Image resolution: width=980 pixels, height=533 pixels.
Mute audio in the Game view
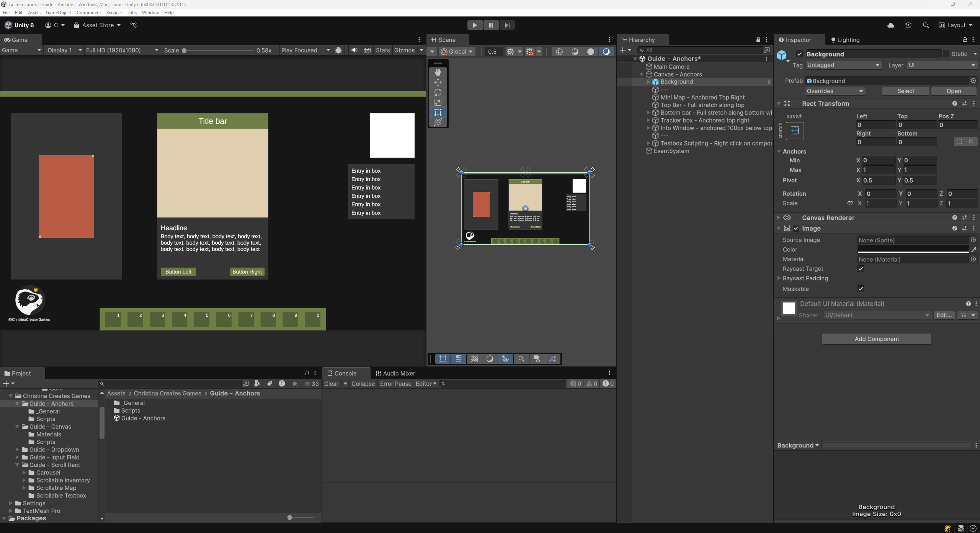[x=354, y=50]
